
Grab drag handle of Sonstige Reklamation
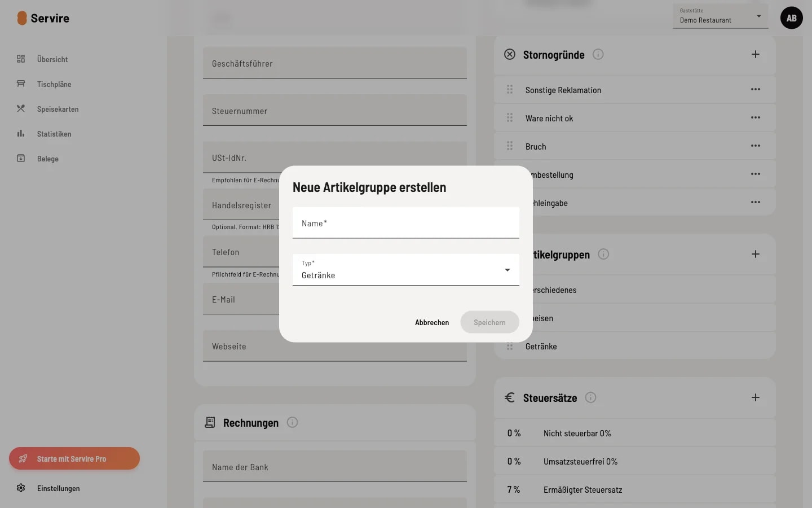(x=510, y=89)
